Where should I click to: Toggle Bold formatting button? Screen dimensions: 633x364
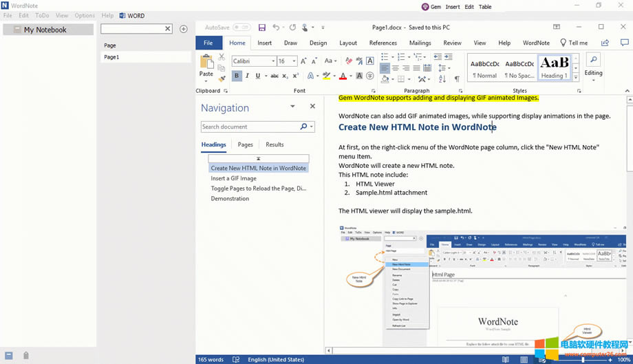[237, 76]
